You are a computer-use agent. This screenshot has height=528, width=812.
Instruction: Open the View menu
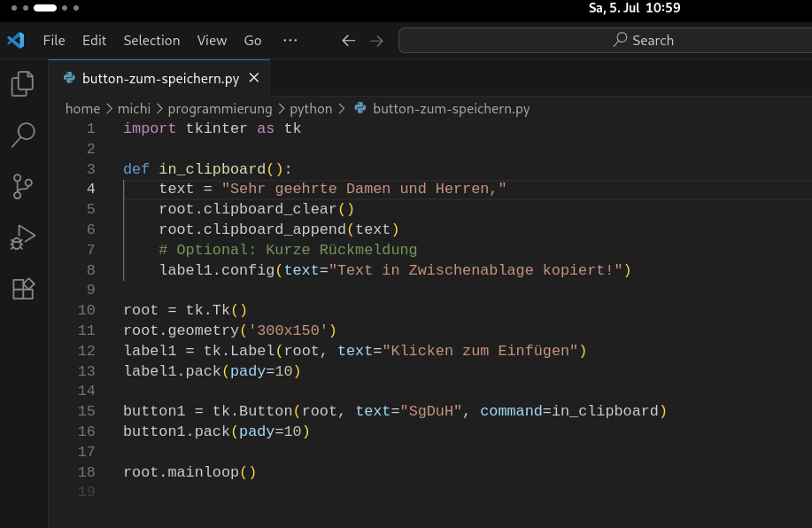212,41
